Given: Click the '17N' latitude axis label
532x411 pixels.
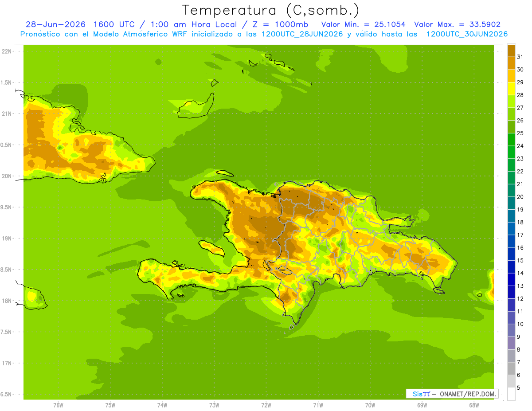Looking at the screenshot, I should (7, 364).
